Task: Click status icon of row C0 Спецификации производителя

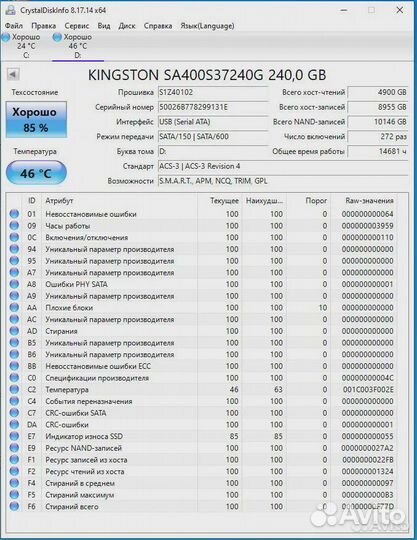Action: (x=14, y=378)
